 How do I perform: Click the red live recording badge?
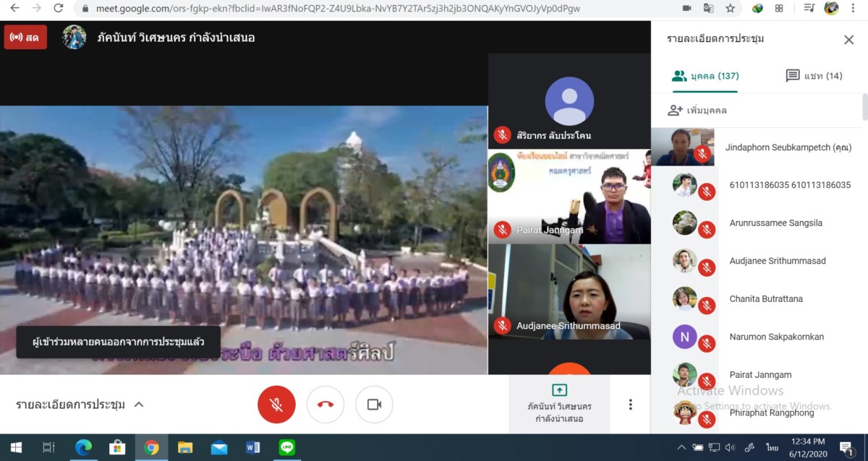(x=25, y=38)
